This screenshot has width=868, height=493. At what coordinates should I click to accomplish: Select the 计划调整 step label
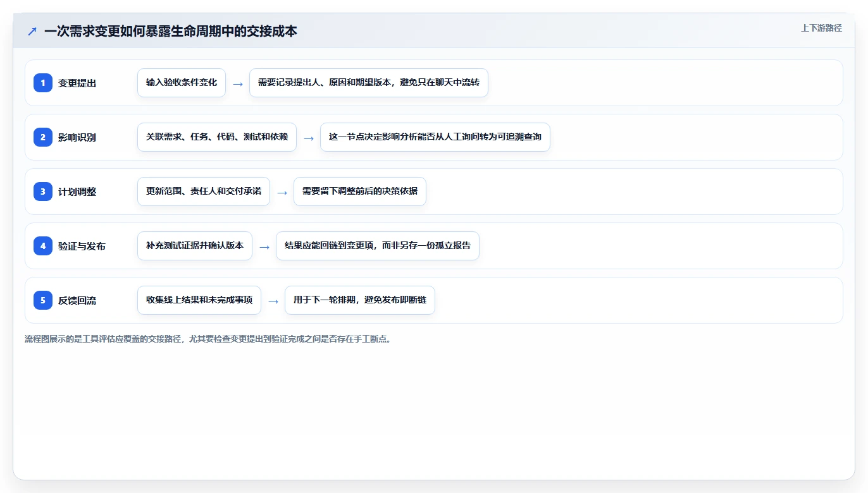click(77, 192)
